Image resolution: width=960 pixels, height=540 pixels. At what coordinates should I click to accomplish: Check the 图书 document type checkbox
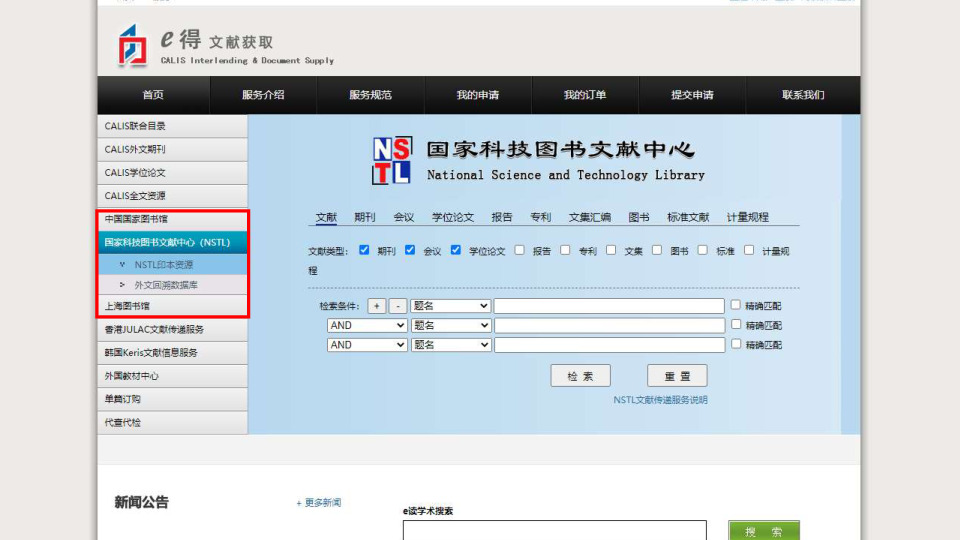tap(657, 250)
